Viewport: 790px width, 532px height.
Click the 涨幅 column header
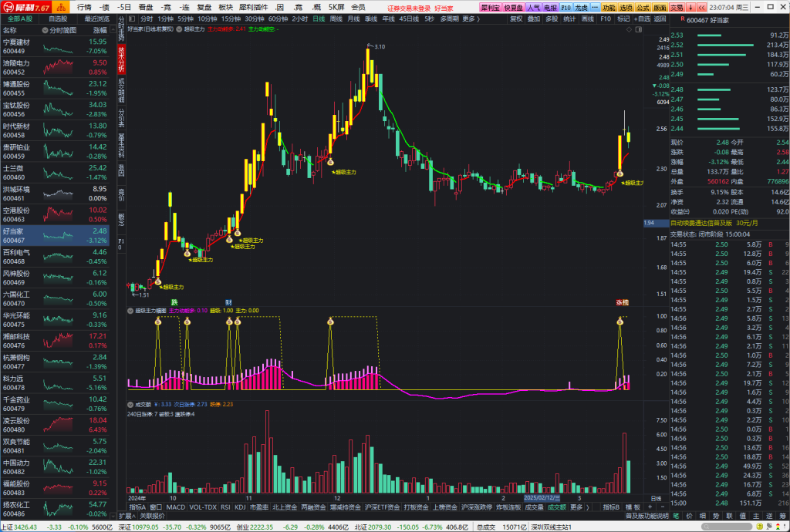[x=100, y=30]
